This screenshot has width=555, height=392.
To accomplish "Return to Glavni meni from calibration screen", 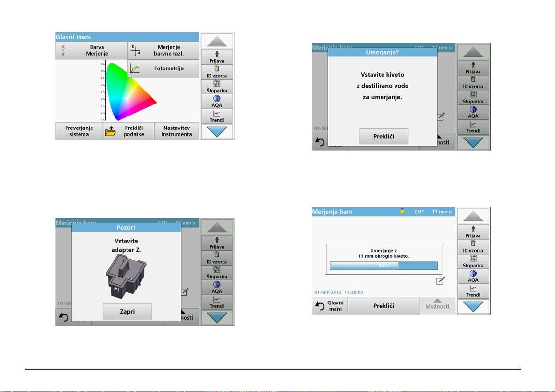I will pyautogui.click(x=329, y=306).
